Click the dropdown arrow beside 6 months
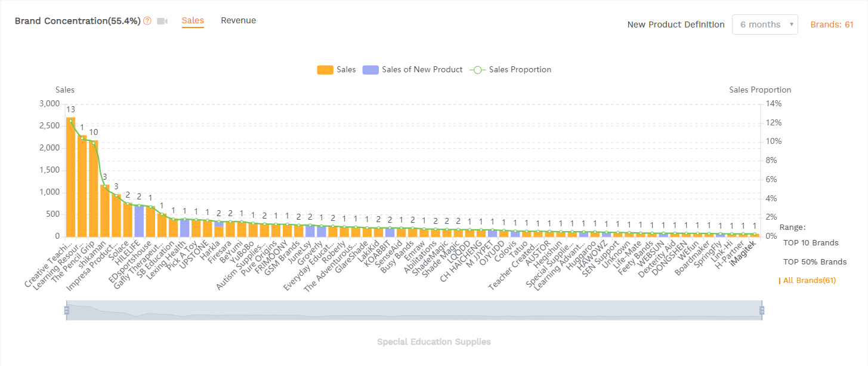868x366 pixels. (x=791, y=24)
